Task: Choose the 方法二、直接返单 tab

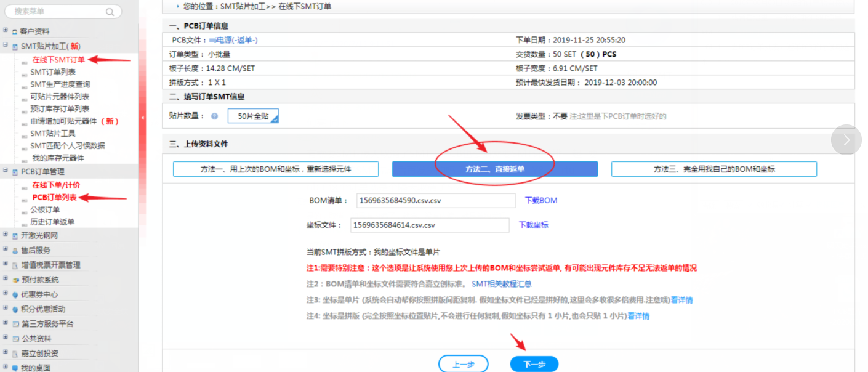Action: point(495,169)
